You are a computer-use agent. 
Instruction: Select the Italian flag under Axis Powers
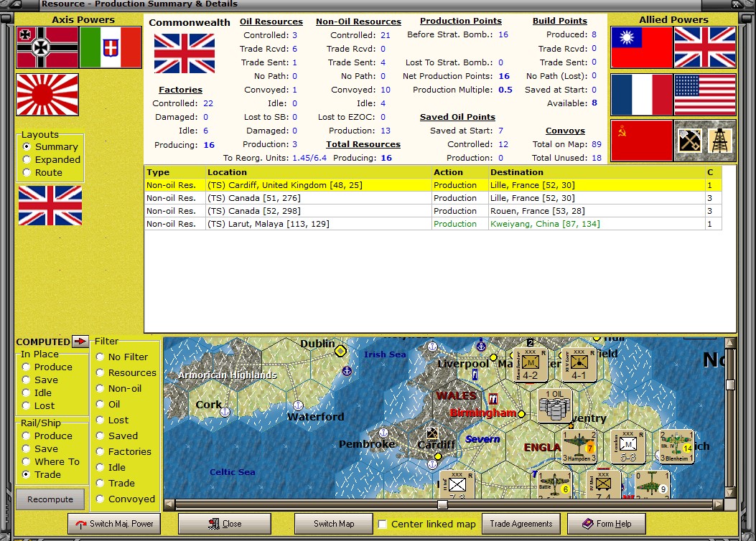click(x=111, y=47)
